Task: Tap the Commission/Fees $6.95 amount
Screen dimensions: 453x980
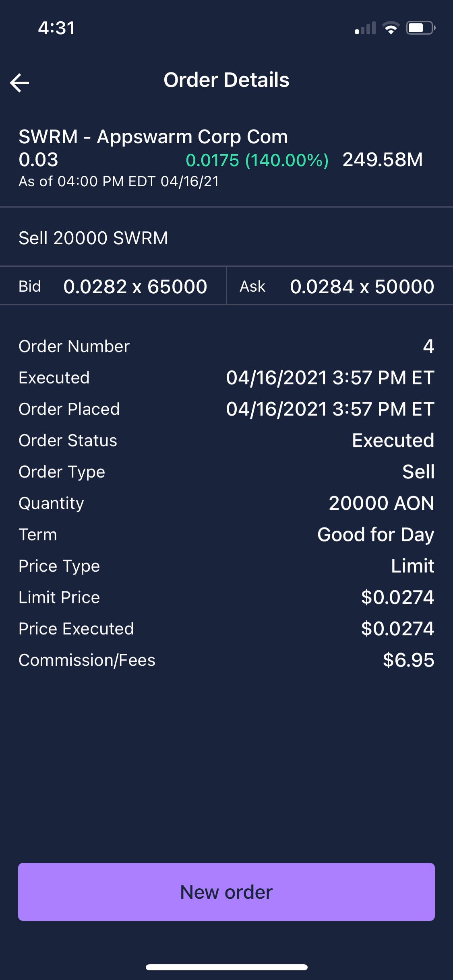Action: pos(408,660)
